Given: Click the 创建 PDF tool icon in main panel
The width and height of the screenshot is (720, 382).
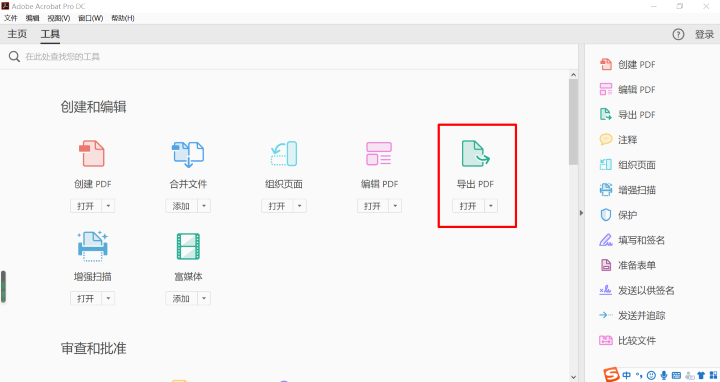Looking at the screenshot, I should pos(92,153).
